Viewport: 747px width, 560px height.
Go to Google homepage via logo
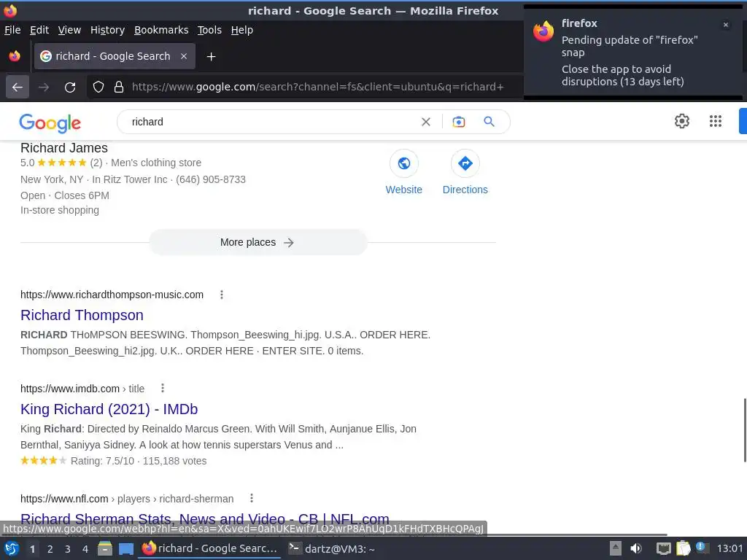point(50,122)
